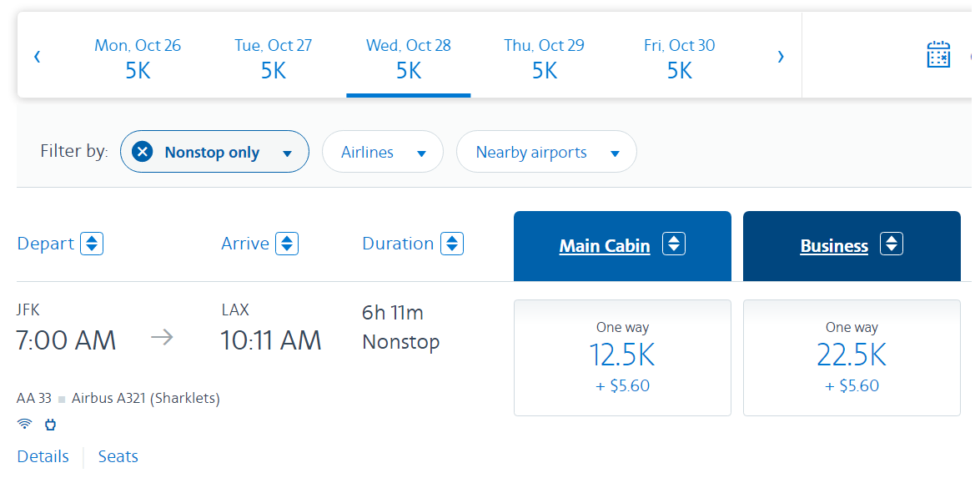Switch to Thu, Oct 29 date tab

click(x=544, y=57)
